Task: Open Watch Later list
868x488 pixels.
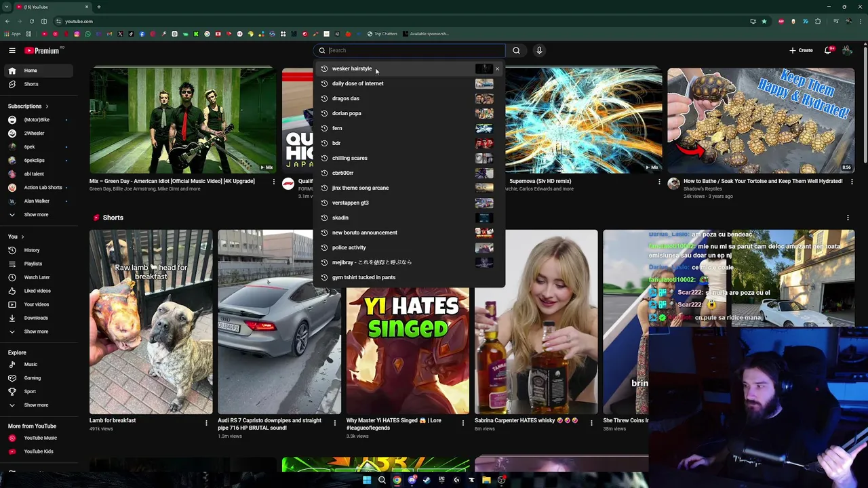Action: pyautogui.click(x=39, y=277)
